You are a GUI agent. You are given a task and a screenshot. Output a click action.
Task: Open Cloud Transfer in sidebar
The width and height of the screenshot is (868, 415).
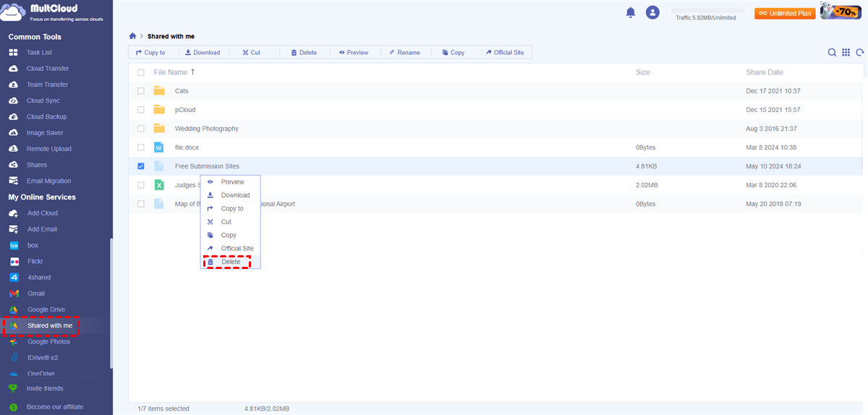click(x=48, y=69)
